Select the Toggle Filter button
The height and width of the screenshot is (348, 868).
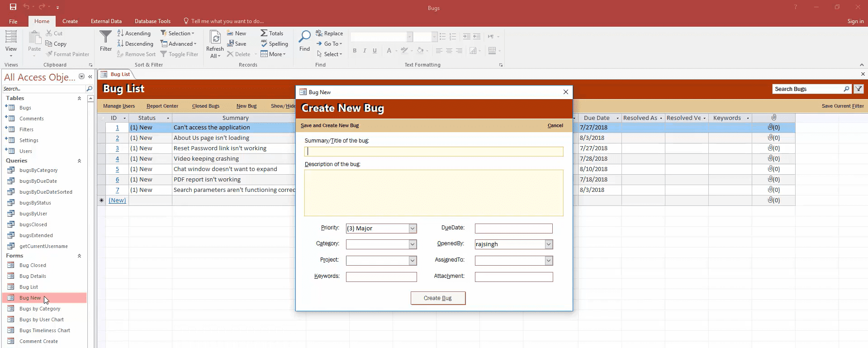(180, 54)
